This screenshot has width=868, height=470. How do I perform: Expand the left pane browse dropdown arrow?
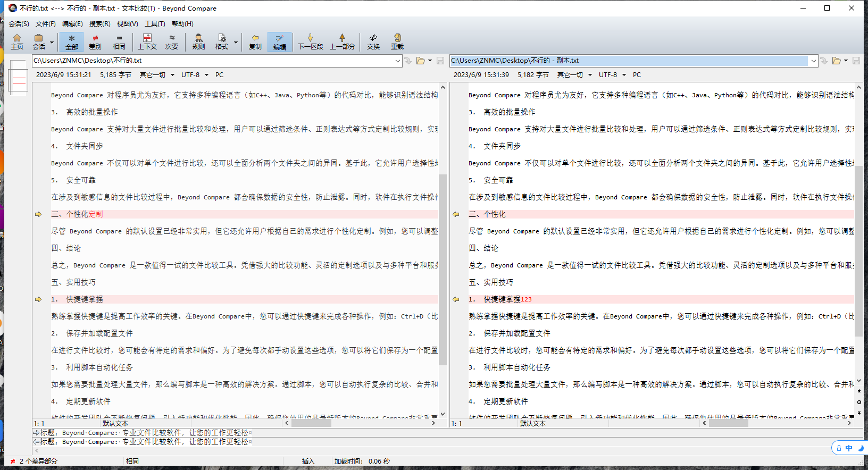[430, 61]
